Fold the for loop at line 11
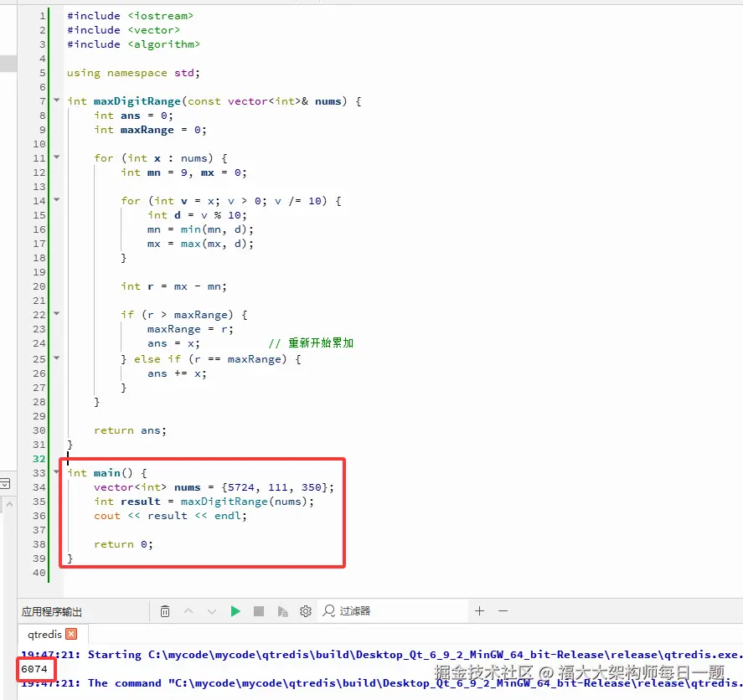The width and height of the screenshot is (743, 700). [57, 157]
